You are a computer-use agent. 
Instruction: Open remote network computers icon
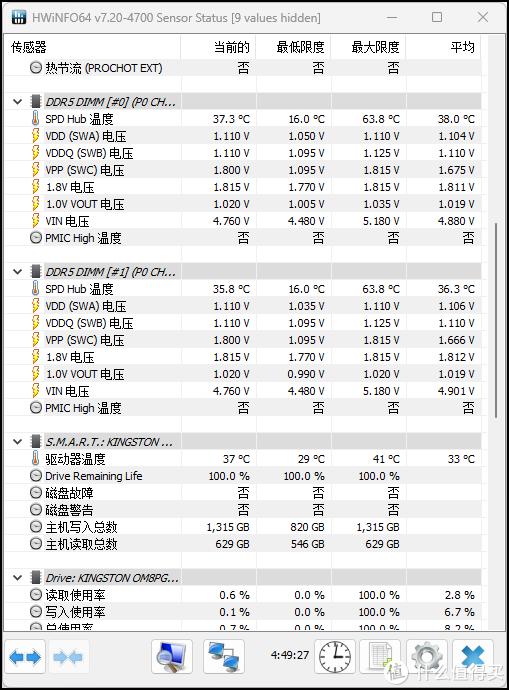pos(223,657)
